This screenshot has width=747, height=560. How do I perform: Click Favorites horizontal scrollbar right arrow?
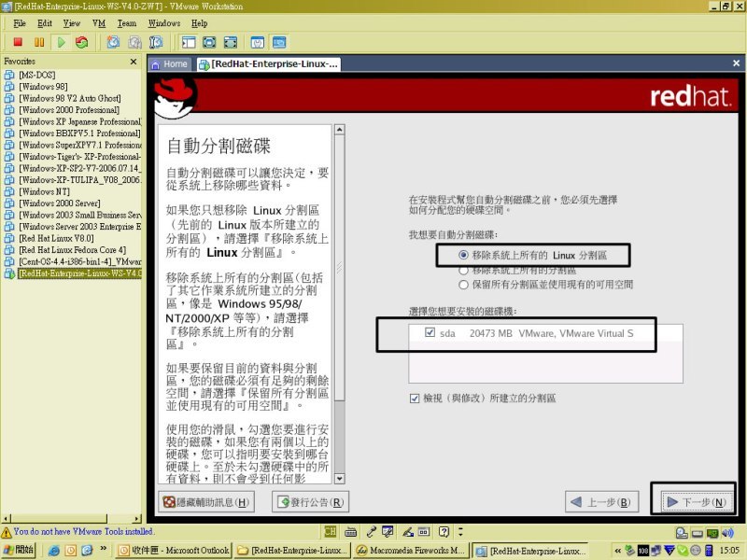click(137, 518)
